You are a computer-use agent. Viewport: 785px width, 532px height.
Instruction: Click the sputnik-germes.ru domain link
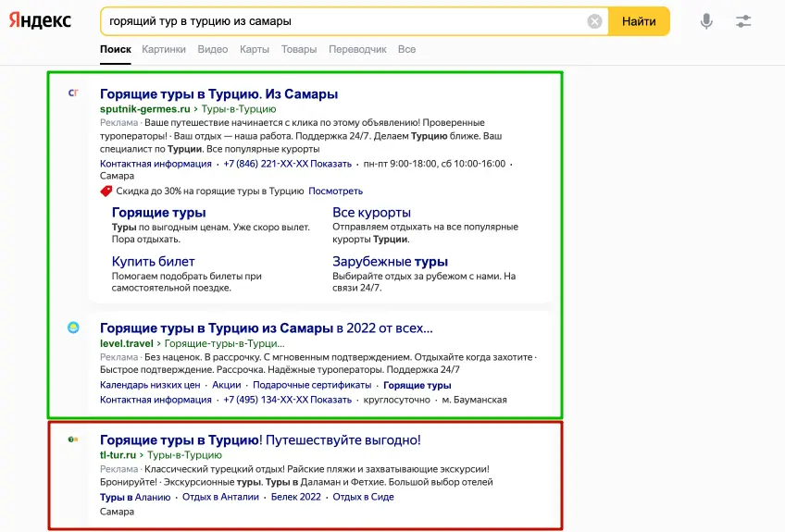click(x=145, y=109)
